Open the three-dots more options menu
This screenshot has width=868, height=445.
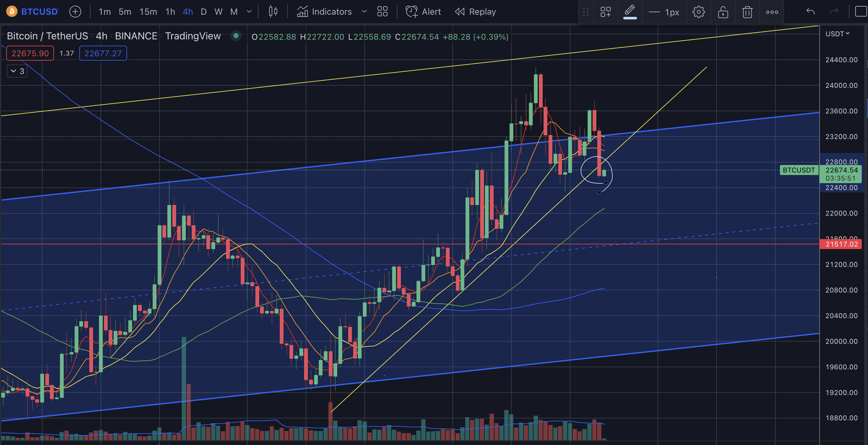tap(772, 12)
